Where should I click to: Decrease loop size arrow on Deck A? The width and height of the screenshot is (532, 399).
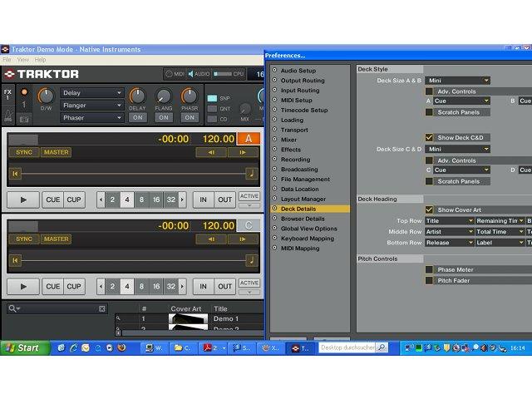click(101, 199)
